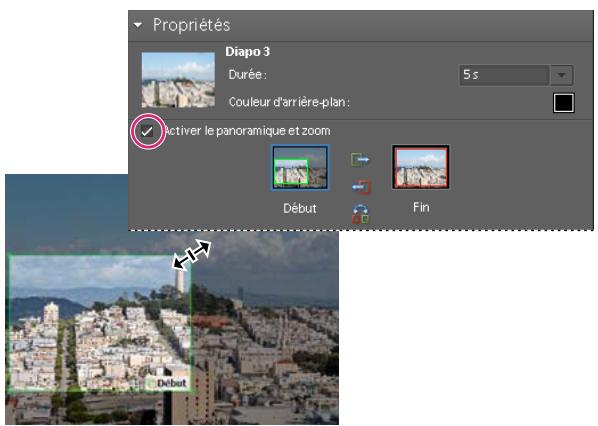The height and width of the screenshot is (426, 598).
Task: Copy start position to end icon
Action: coord(360,159)
